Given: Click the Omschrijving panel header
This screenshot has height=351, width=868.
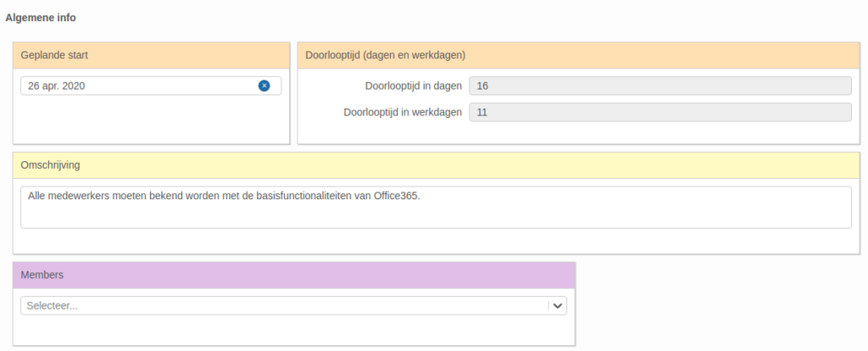Looking at the screenshot, I should click(436, 165).
